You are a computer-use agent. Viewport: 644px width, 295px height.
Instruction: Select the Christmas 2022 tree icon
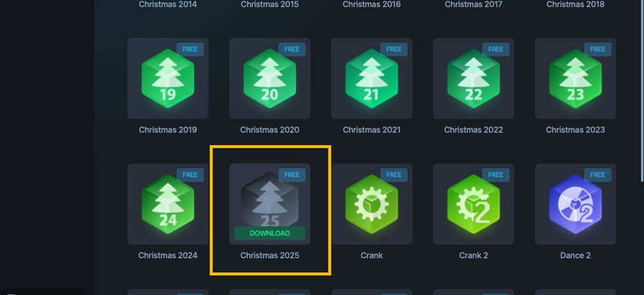pos(473,79)
